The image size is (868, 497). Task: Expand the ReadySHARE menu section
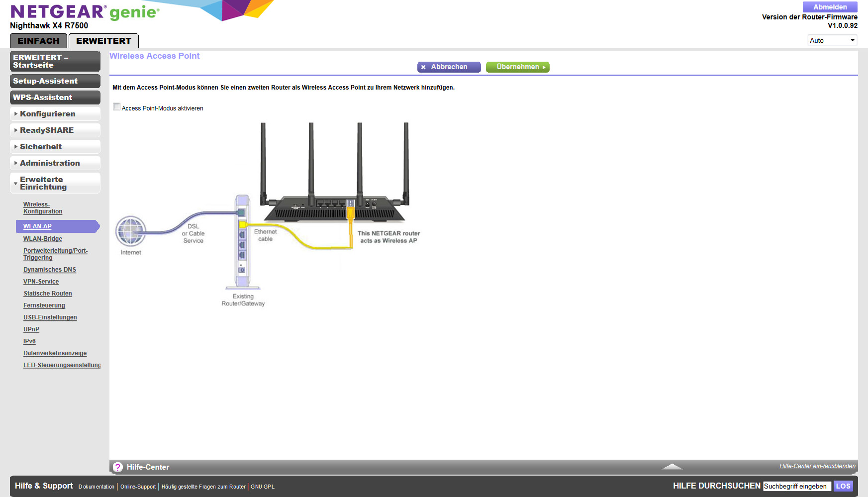55,130
